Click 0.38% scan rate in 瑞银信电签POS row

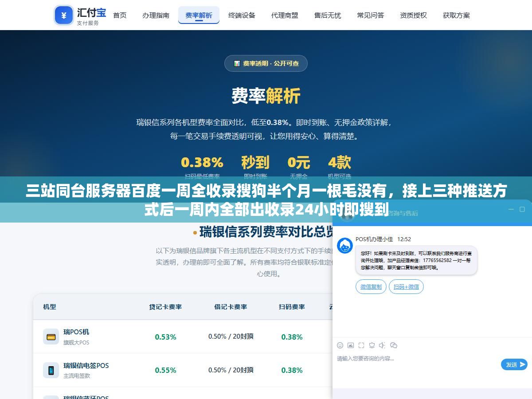(x=292, y=370)
